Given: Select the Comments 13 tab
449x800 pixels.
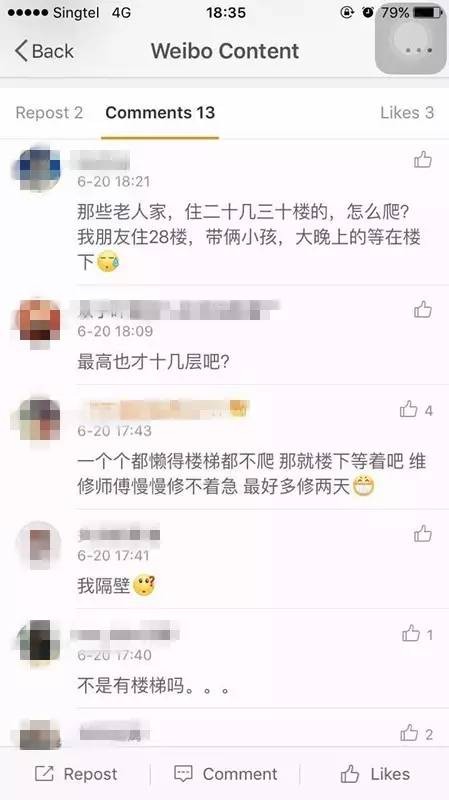Looking at the screenshot, I should pyautogui.click(x=160, y=113).
